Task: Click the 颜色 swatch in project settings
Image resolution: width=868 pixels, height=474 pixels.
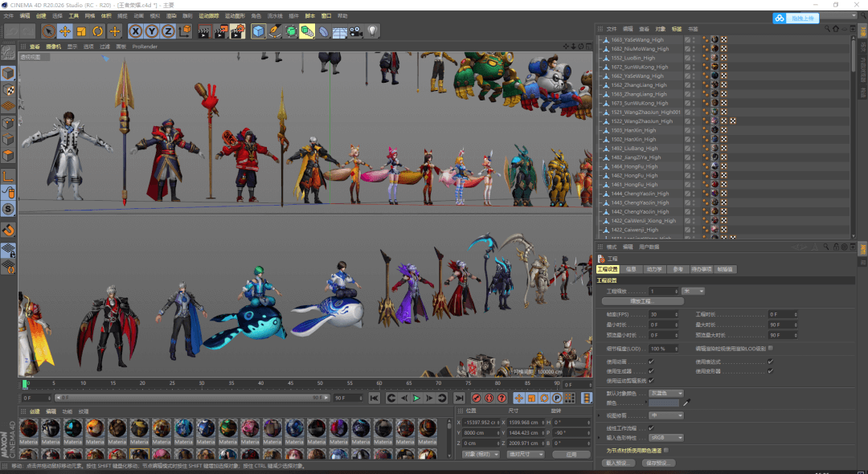Action: 664,402
